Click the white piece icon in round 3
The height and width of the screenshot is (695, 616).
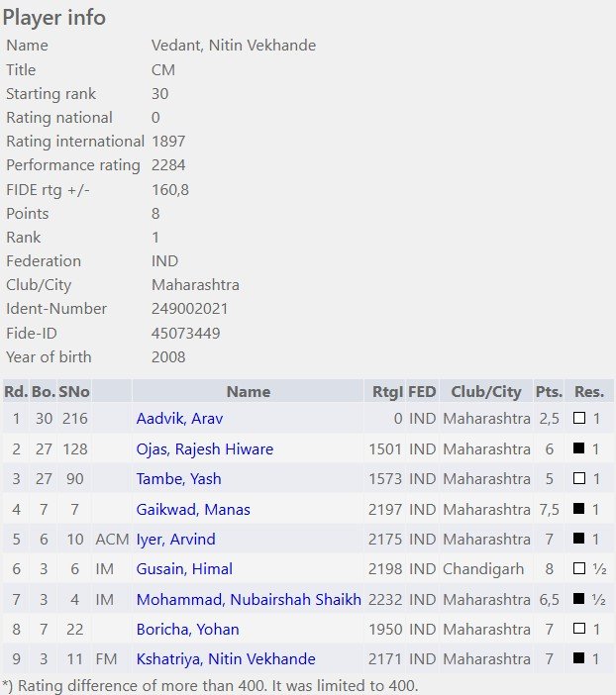click(579, 478)
